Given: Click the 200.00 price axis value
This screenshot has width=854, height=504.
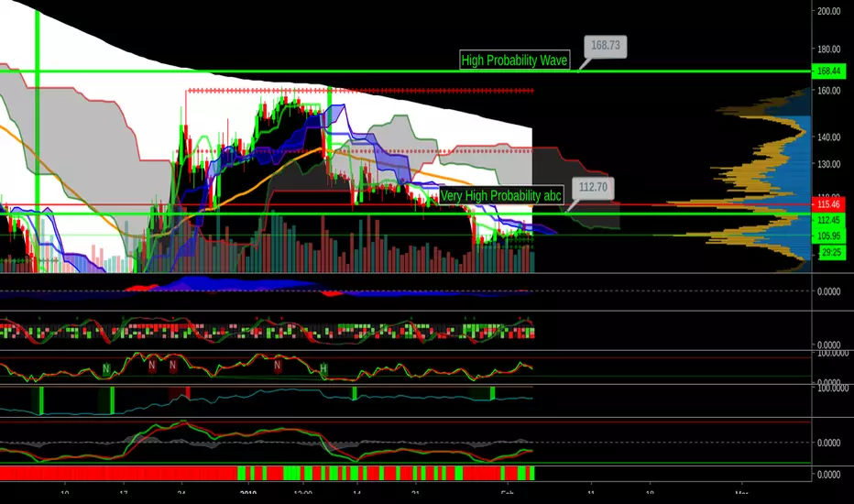Looking at the screenshot, I should [828, 11].
